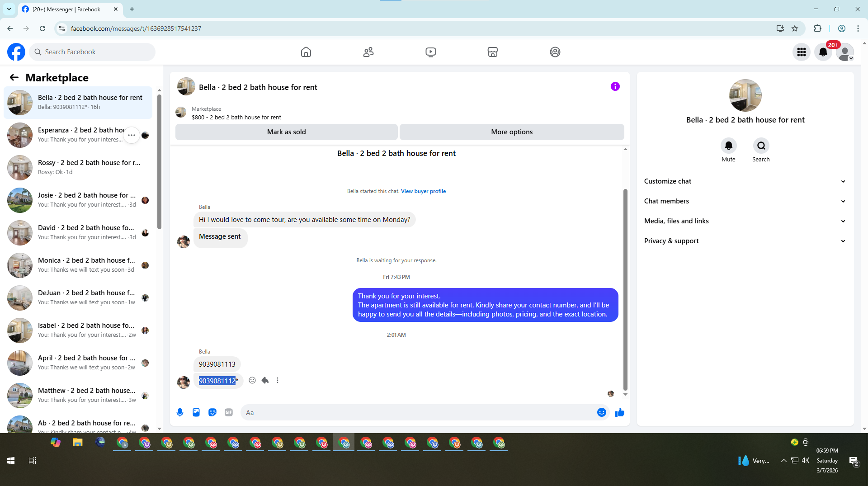This screenshot has height=486, width=868.
Task: React to the 9039081112 message with emoji
Action: (252, 380)
